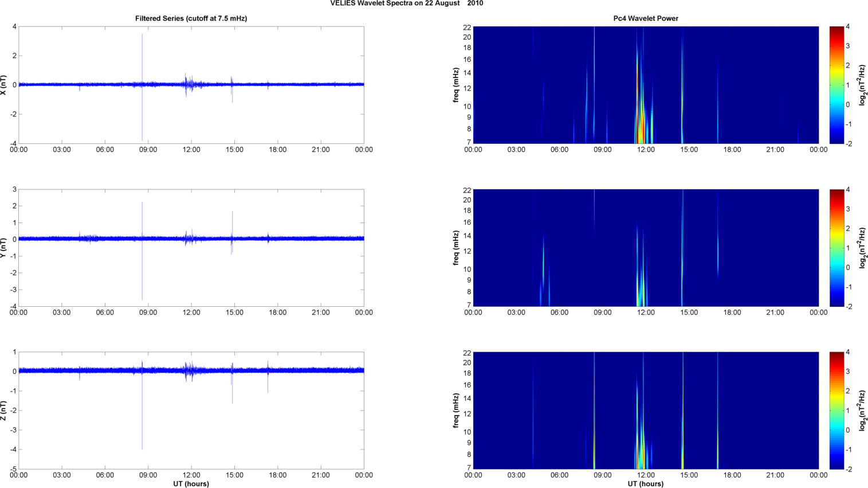Viewport: 868px width, 488px height.
Task: Click the Z (nT) axis label
Action: [x=4, y=411]
